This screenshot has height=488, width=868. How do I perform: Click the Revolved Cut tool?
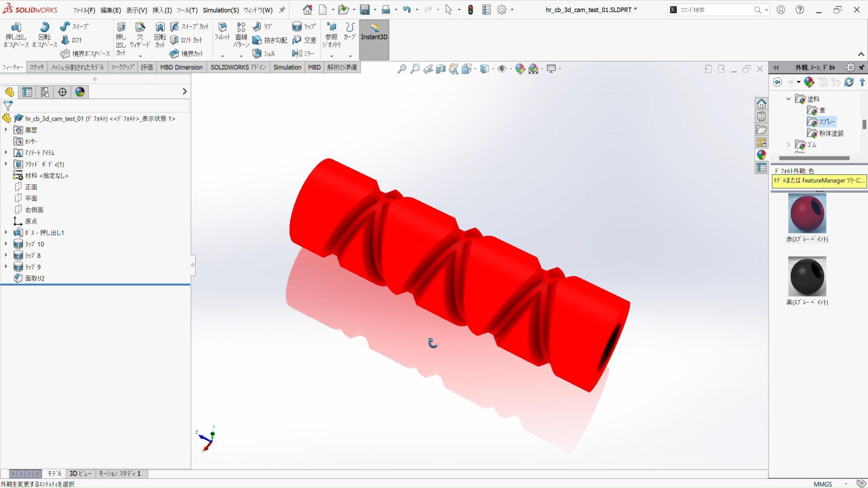pyautogui.click(x=160, y=35)
